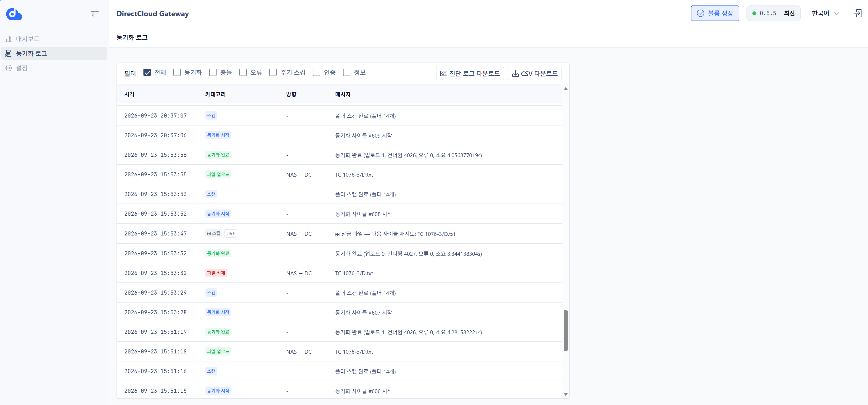Click message 동기화 사이클 #606 시작

coord(364,391)
